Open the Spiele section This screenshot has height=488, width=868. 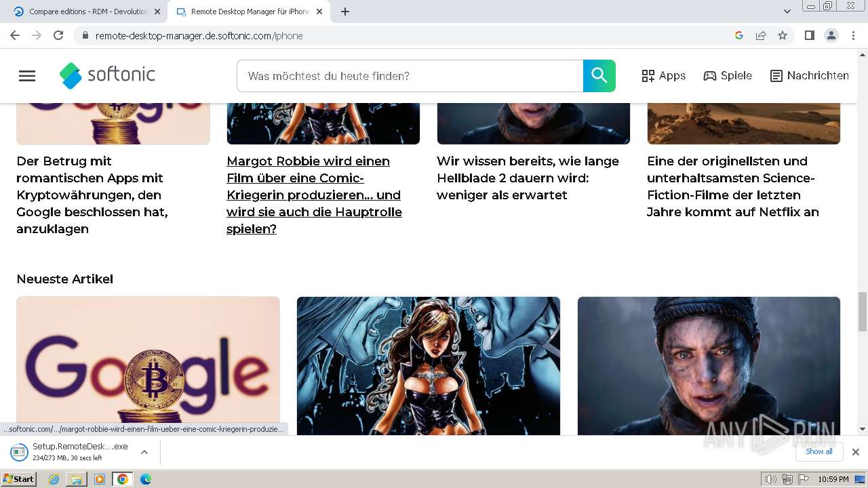[728, 76]
